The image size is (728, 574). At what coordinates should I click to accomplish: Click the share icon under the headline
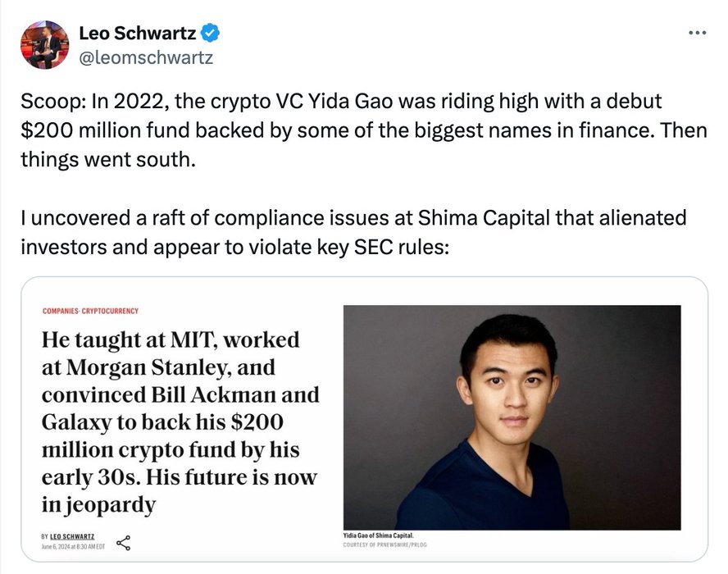(124, 543)
